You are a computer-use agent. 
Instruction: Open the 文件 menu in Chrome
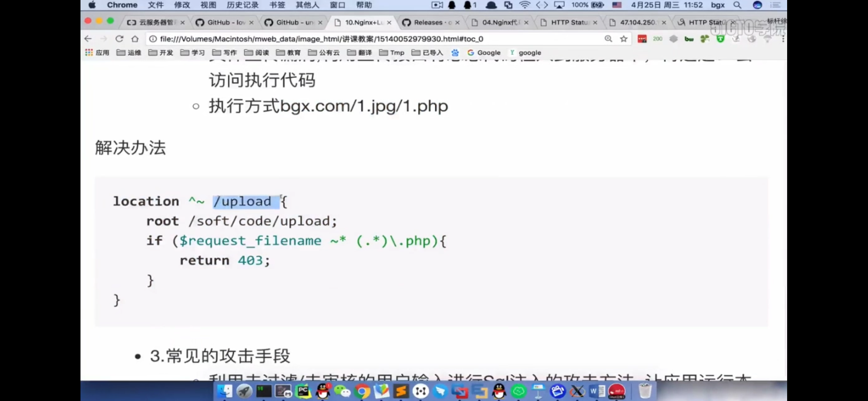click(155, 5)
